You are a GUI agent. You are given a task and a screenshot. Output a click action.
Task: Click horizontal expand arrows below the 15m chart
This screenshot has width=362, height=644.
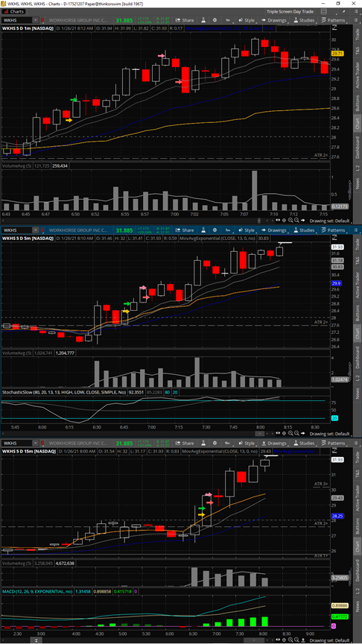coord(278,640)
